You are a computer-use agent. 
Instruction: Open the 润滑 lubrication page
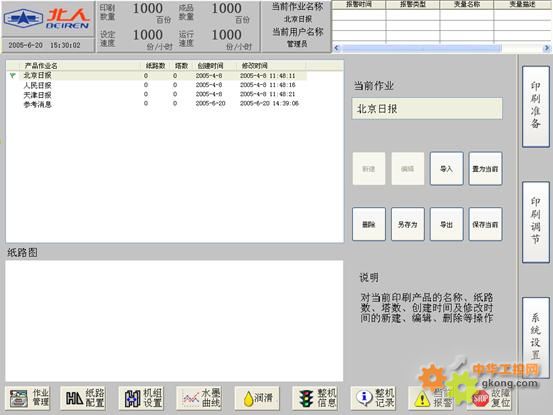pos(257,398)
